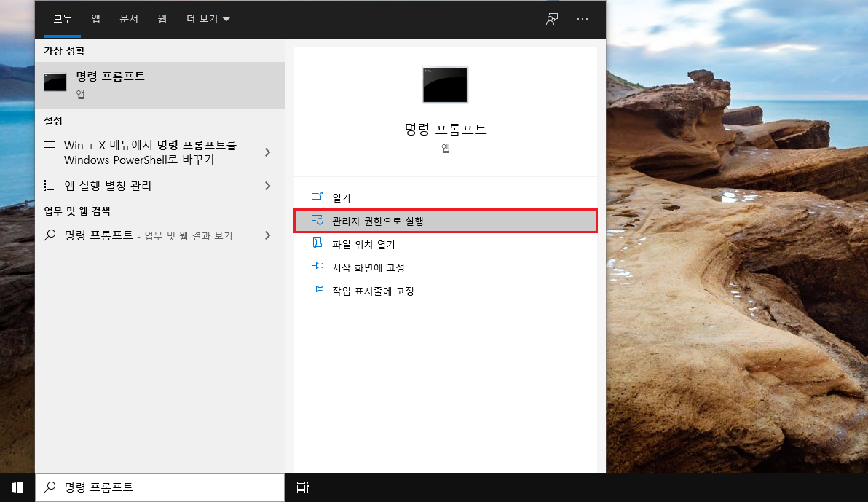This screenshot has width=868, height=502.
Task: Click the Command Prompt icon in best match
Action: (55, 82)
